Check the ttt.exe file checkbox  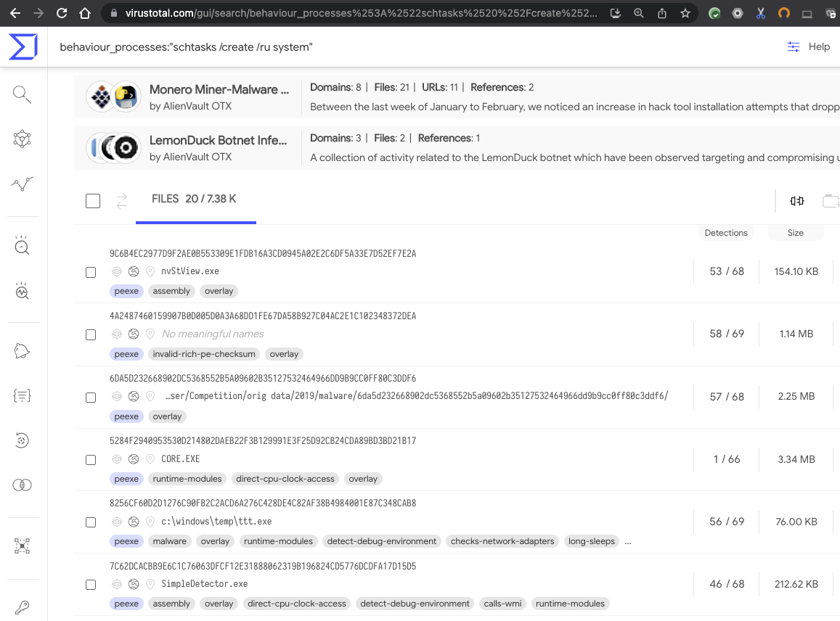91,522
